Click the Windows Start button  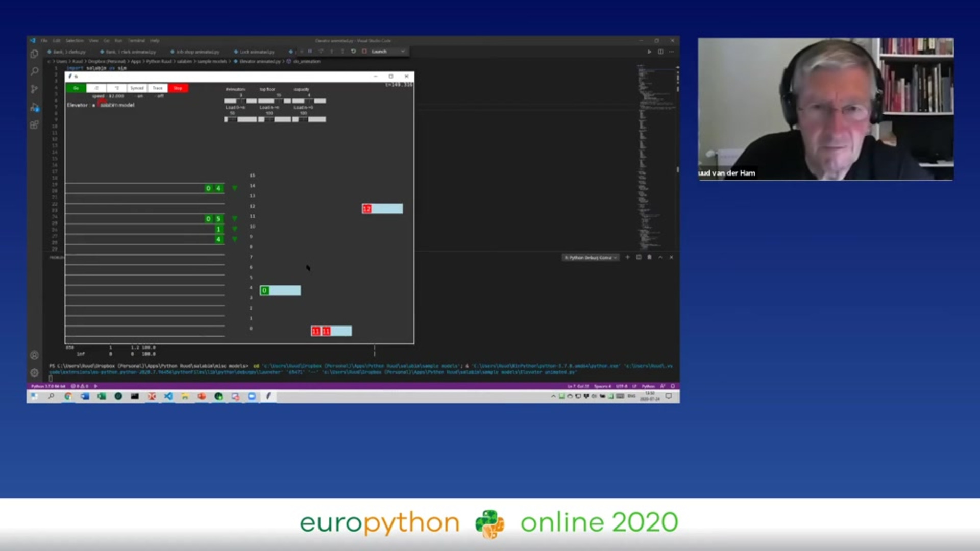tap(34, 396)
